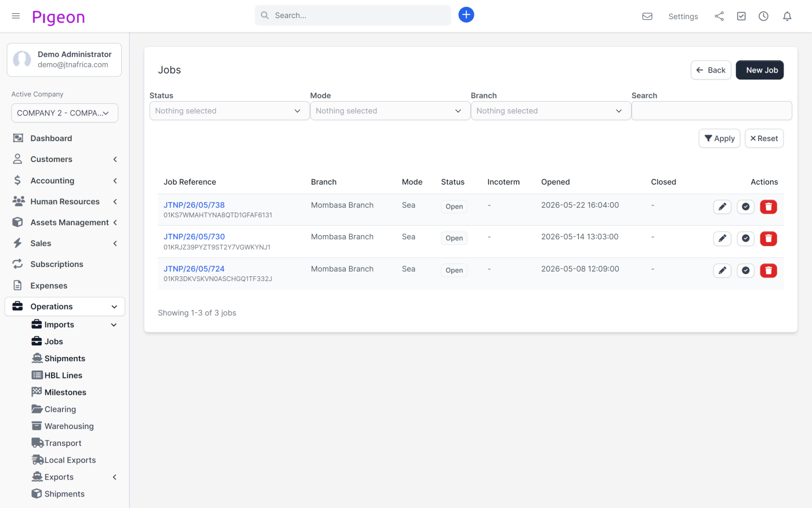Go to Local Exports
Viewport: 812px width, 508px height.
click(70, 460)
